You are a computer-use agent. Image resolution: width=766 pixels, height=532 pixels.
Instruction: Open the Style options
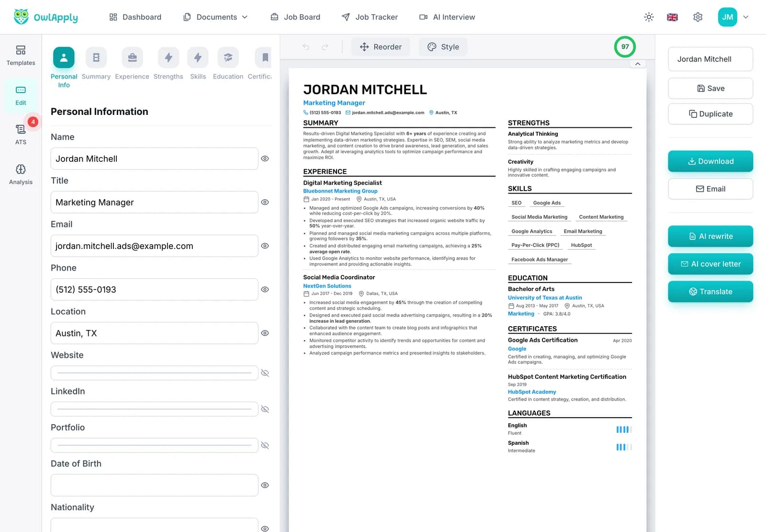tap(443, 47)
